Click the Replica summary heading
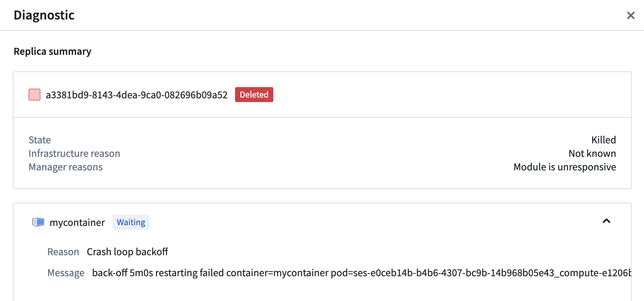Screen dimensions: 644x301 pyautogui.click(x=52, y=51)
